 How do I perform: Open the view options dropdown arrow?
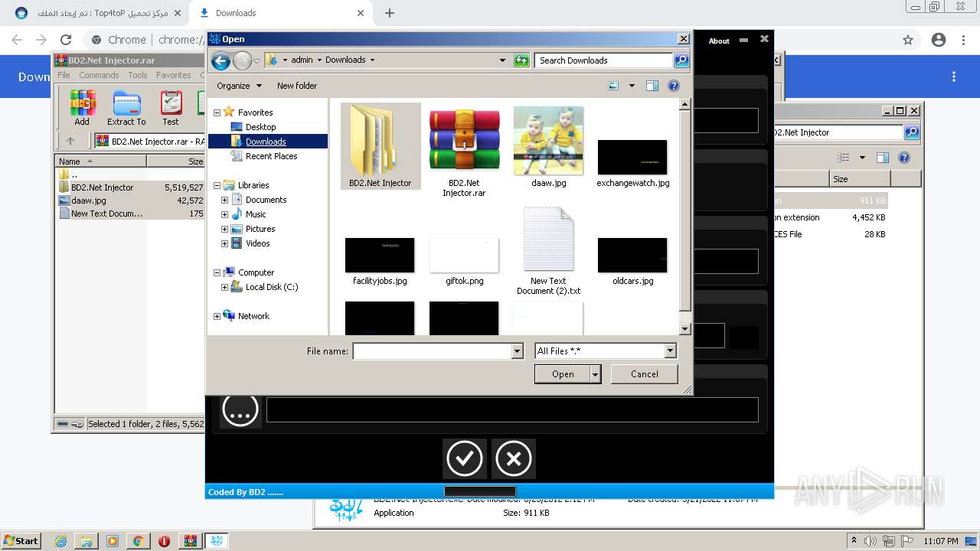[x=632, y=86]
